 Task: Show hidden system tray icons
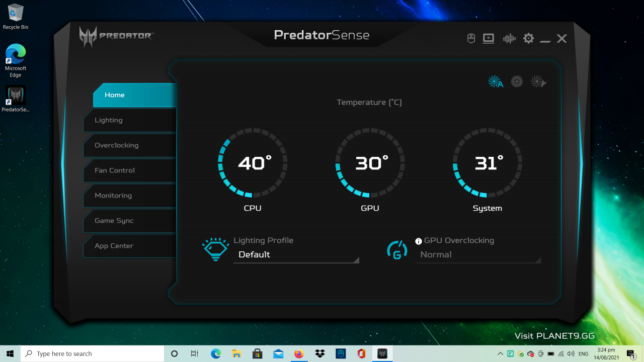point(501,354)
